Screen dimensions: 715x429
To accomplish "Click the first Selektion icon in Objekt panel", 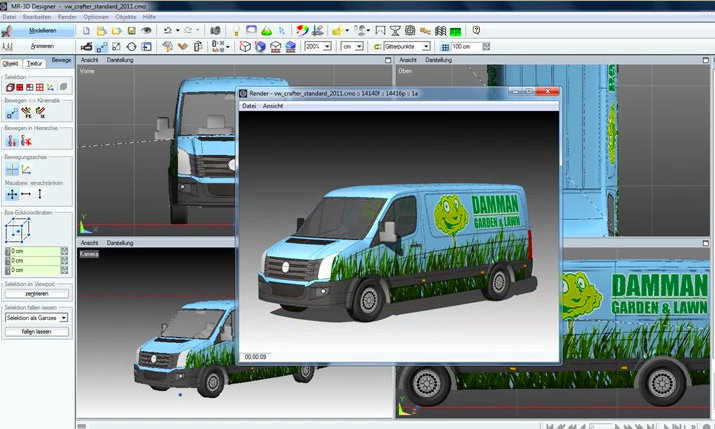I will click(10, 87).
